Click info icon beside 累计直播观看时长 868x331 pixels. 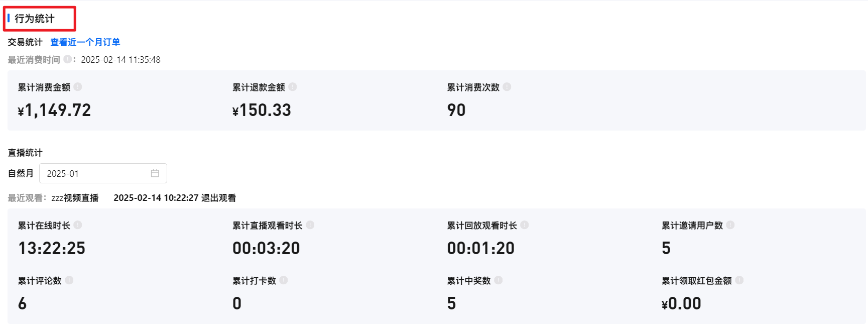310,225
